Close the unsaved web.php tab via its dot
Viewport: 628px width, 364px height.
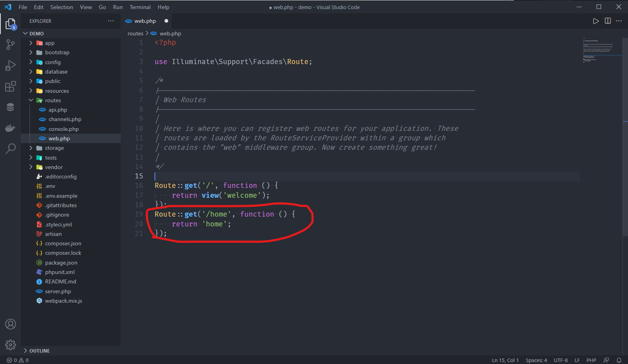(x=166, y=21)
